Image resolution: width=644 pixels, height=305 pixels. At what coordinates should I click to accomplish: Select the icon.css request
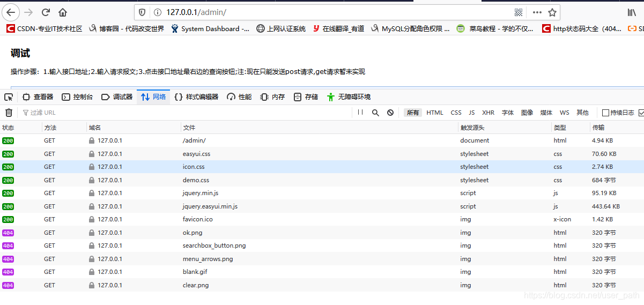(x=322, y=167)
